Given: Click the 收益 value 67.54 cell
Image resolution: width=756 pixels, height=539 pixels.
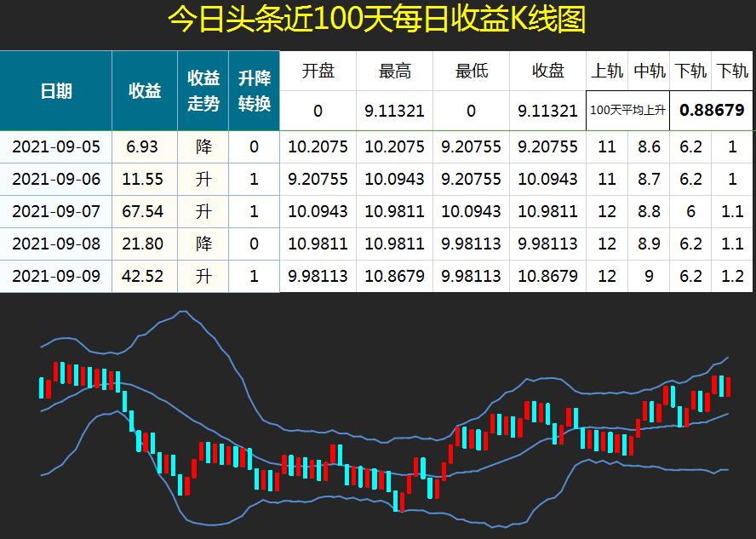Looking at the screenshot, I should point(145,211).
